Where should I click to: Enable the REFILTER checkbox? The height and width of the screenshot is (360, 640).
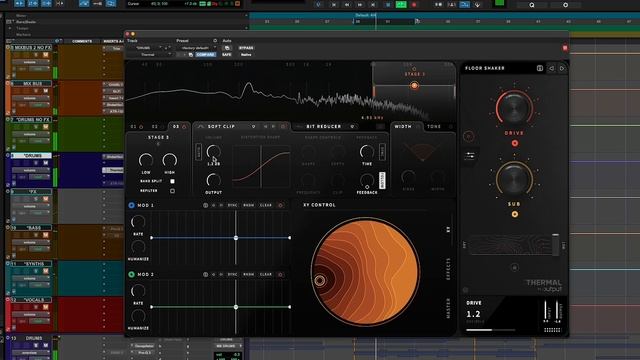coord(172,191)
